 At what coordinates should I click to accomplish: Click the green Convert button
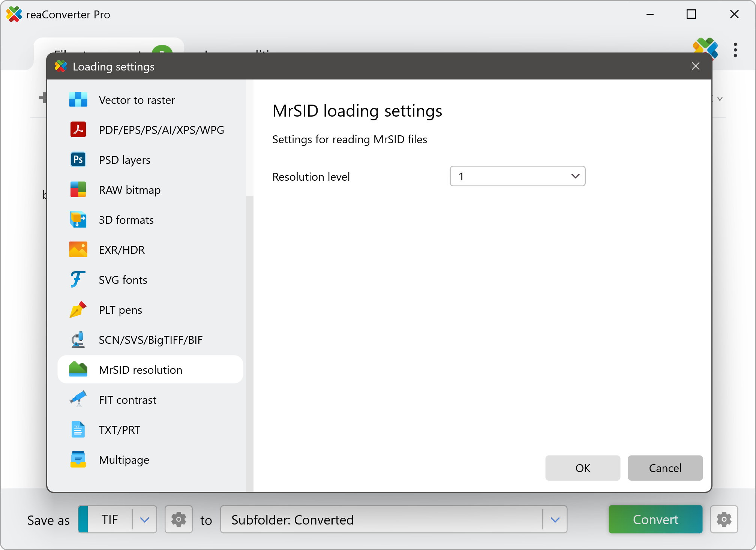[655, 520]
